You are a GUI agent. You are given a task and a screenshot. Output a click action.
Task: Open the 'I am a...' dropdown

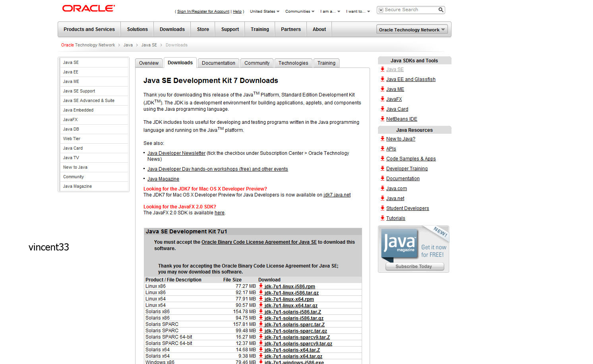tap(330, 12)
